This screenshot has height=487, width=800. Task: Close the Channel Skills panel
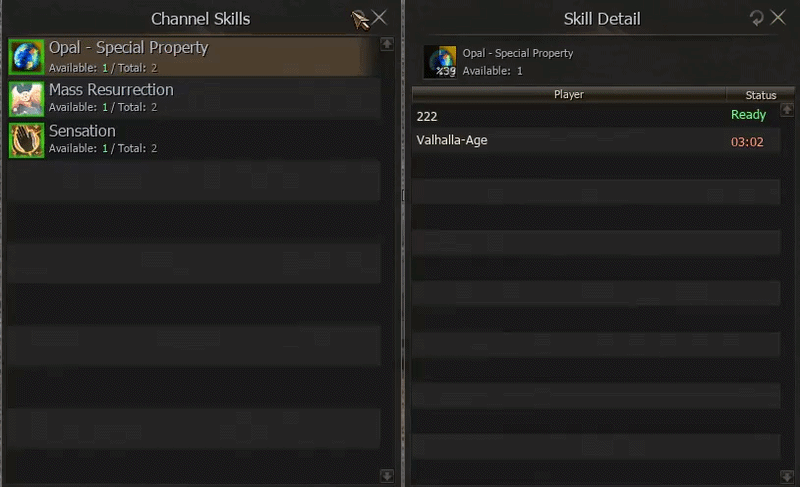tap(379, 18)
